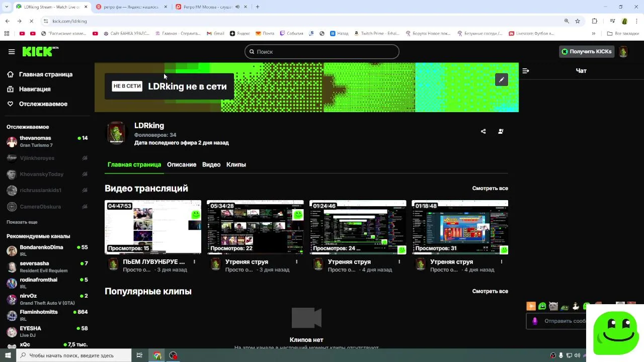Open Flaminhotmitts recommended channel

[x=47, y=315]
